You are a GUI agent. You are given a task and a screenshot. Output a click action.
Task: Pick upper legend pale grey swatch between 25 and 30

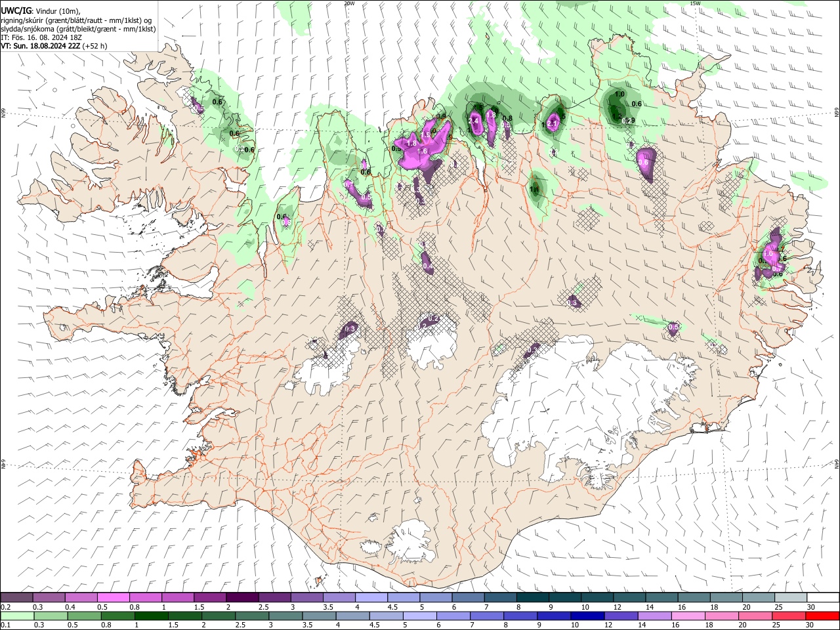790,597
